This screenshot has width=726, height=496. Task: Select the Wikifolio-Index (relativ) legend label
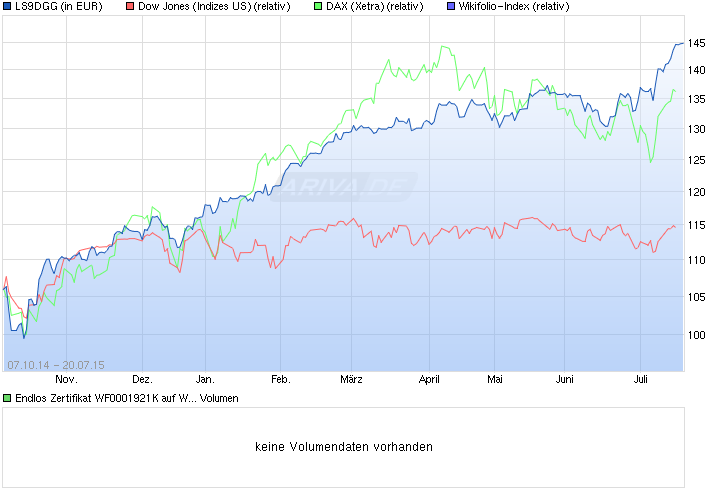(516, 7)
